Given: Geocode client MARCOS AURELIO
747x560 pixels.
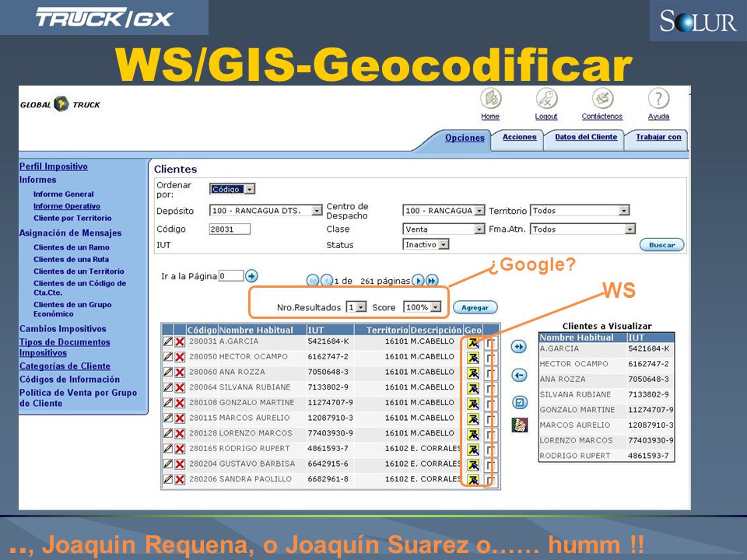Looking at the screenshot, I should coord(472,419).
